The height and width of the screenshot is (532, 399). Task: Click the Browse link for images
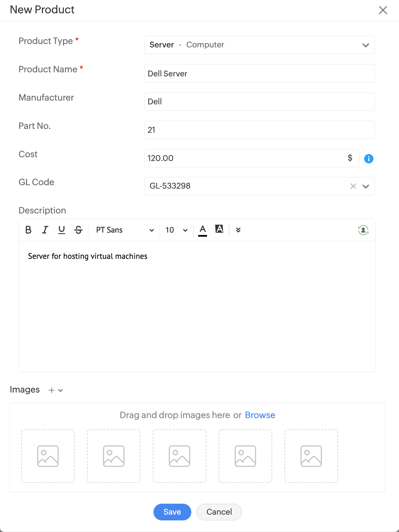[x=260, y=415]
